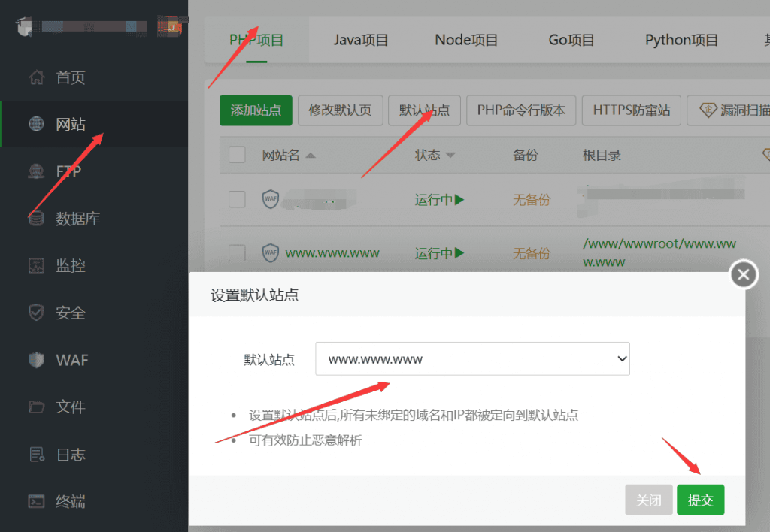Click the database icon beside 数据库
Screen dimensions: 770x532
[x=36, y=219]
